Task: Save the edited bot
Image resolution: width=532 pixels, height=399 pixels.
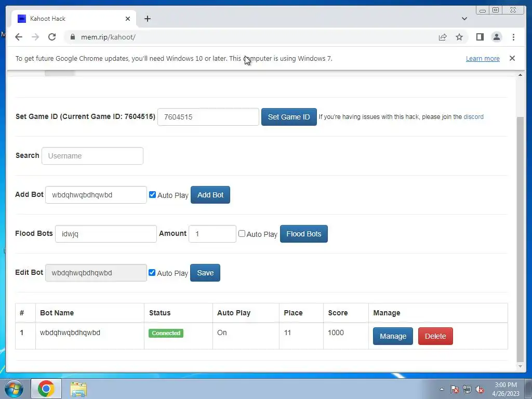Action: click(x=205, y=273)
